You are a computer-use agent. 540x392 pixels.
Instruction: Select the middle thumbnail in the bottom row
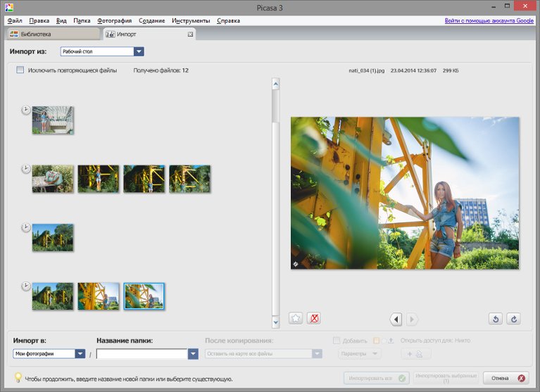(98, 296)
